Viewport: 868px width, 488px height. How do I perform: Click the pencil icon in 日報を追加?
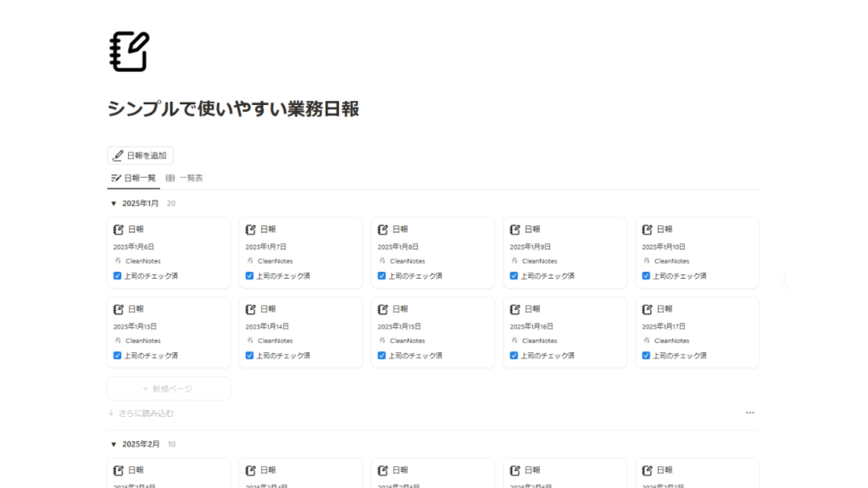118,156
